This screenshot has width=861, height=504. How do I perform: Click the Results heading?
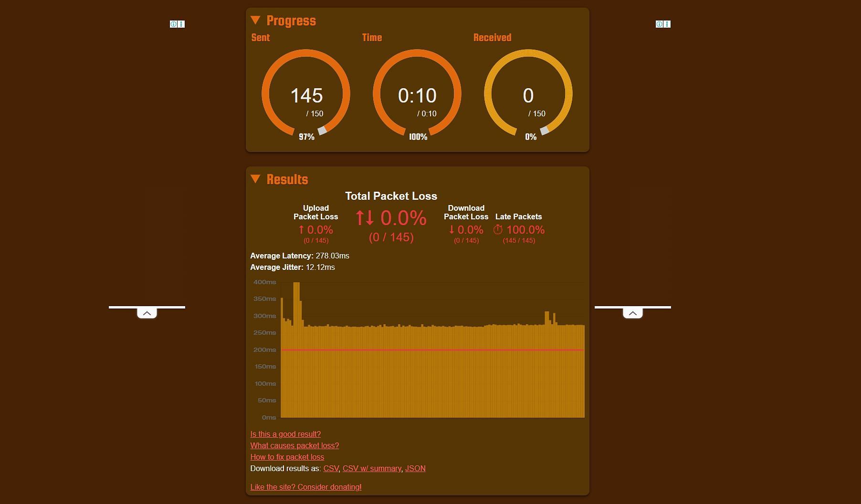tap(287, 179)
